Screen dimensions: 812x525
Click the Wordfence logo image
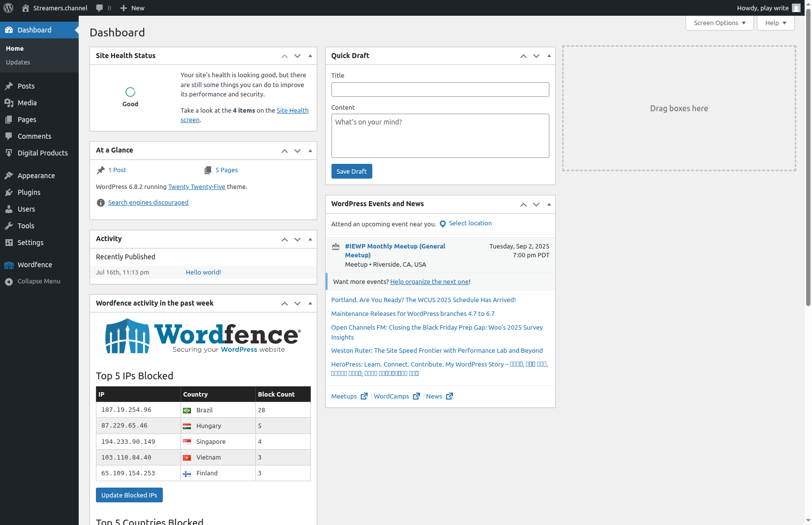click(x=203, y=336)
